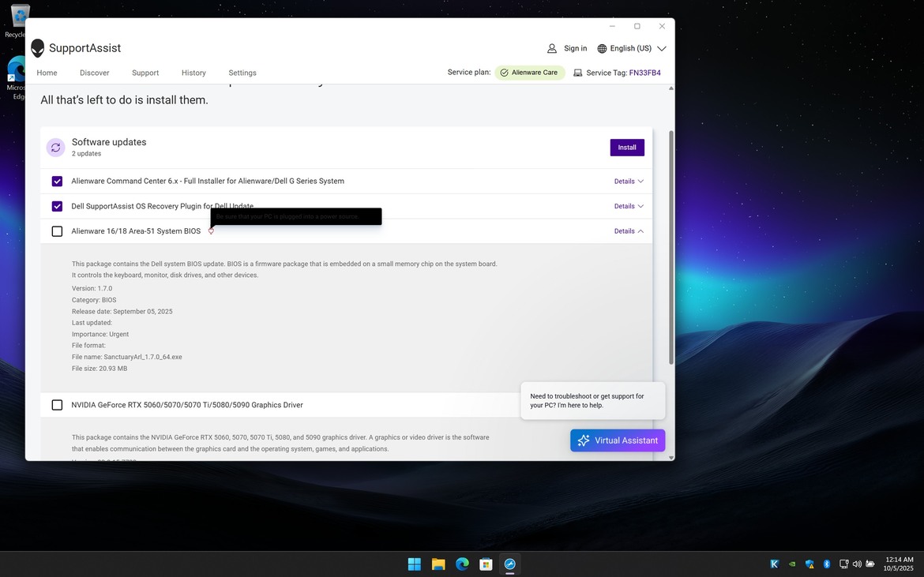924x577 pixels.
Task: Click the SupportAssist Alienware head logo
Action: 37,48
